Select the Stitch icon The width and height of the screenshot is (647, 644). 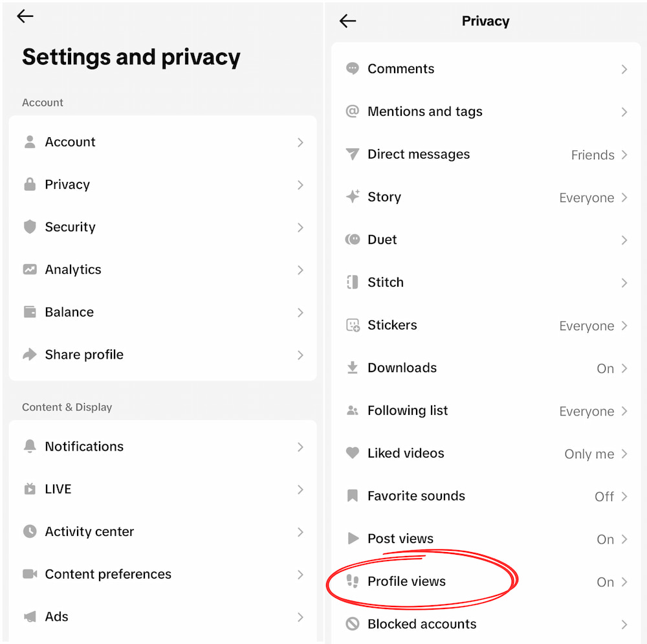(352, 282)
